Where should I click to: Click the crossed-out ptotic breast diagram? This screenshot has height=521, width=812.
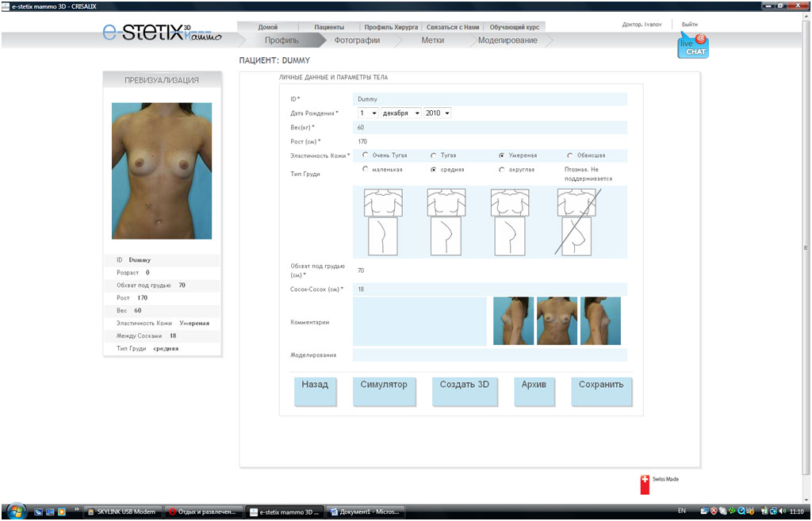[x=576, y=222]
